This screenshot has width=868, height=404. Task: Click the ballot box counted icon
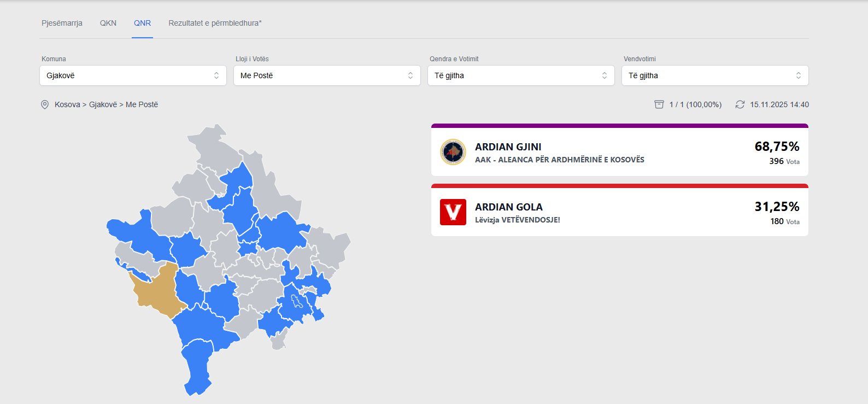[659, 104]
